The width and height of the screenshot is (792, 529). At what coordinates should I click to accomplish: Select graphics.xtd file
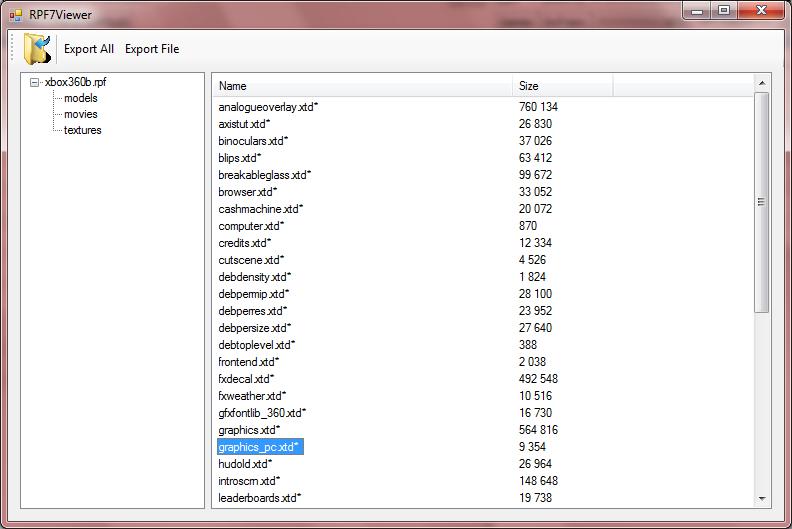249,430
